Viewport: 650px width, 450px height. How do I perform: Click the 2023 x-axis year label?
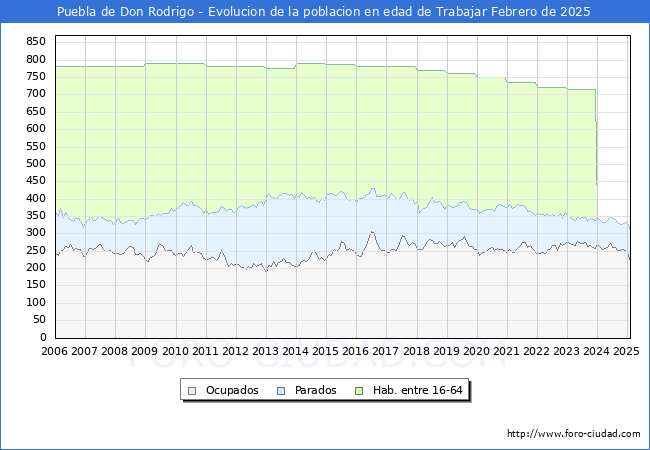pyautogui.click(x=566, y=351)
